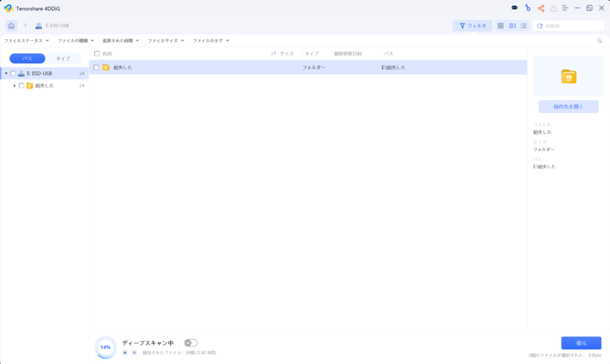610x364 pixels.
Task: Switch to detailed list view
Action: click(513, 26)
